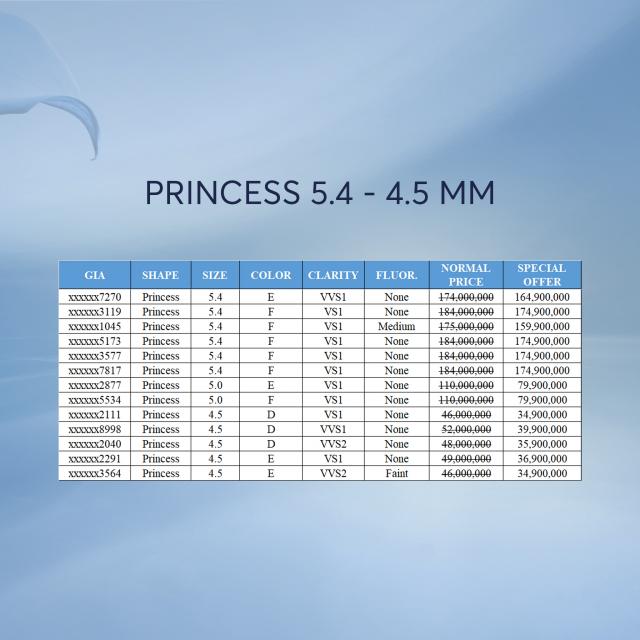Select VVS1 clarity in xxxxxx8998 row
The height and width of the screenshot is (640, 640).
pyautogui.click(x=333, y=429)
